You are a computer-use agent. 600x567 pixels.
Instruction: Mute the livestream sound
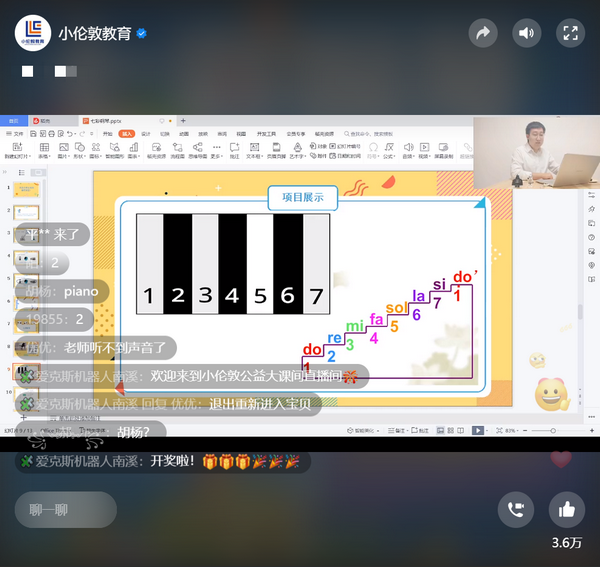pos(527,33)
